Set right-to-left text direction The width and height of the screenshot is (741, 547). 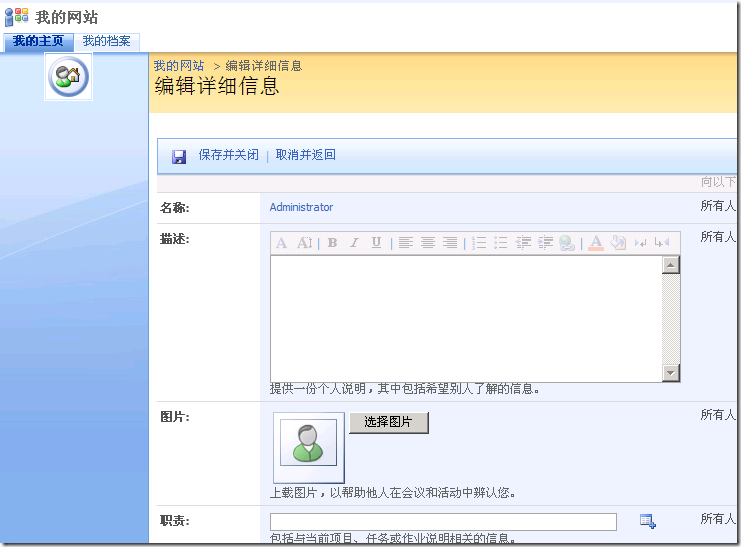(662, 243)
